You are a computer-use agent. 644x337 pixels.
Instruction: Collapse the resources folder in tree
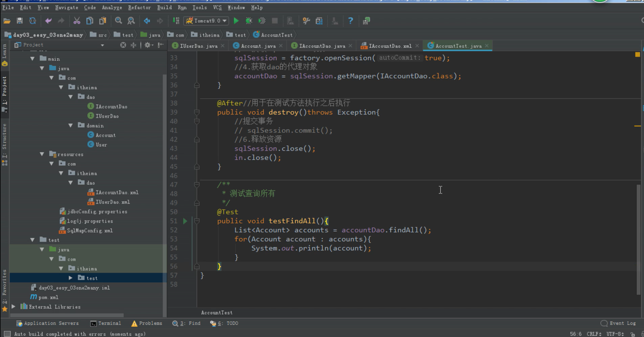(x=42, y=154)
